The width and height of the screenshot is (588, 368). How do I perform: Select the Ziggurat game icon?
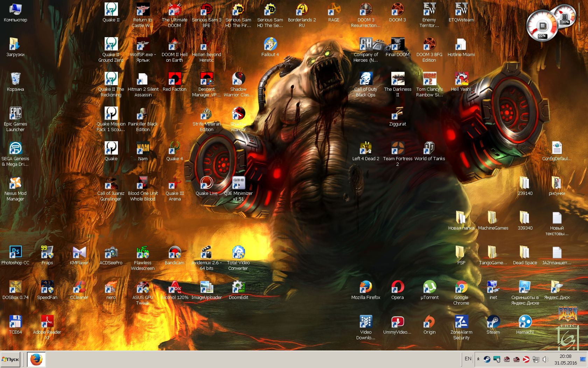coord(398,116)
